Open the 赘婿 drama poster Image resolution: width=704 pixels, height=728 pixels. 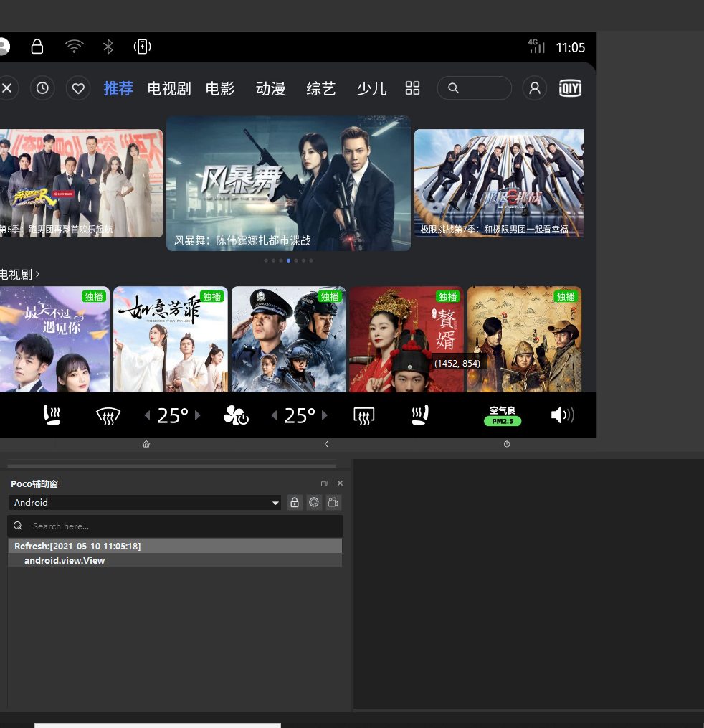pos(406,339)
